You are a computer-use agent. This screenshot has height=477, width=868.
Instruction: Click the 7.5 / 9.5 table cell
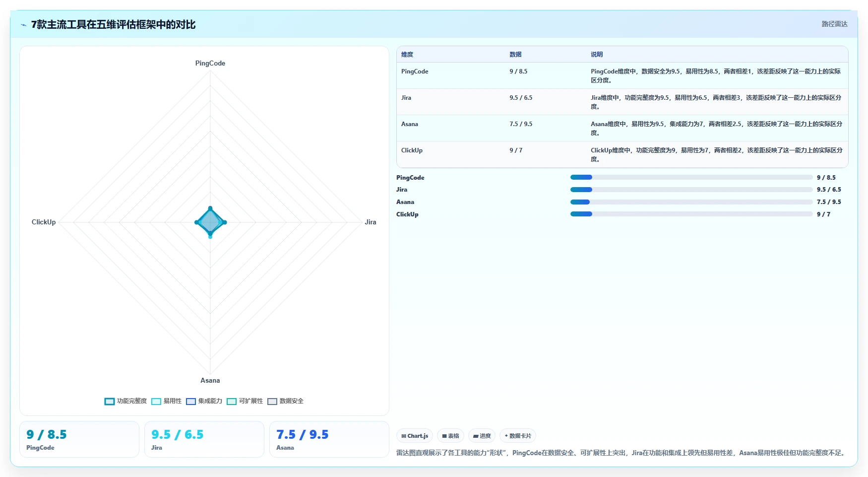point(521,124)
